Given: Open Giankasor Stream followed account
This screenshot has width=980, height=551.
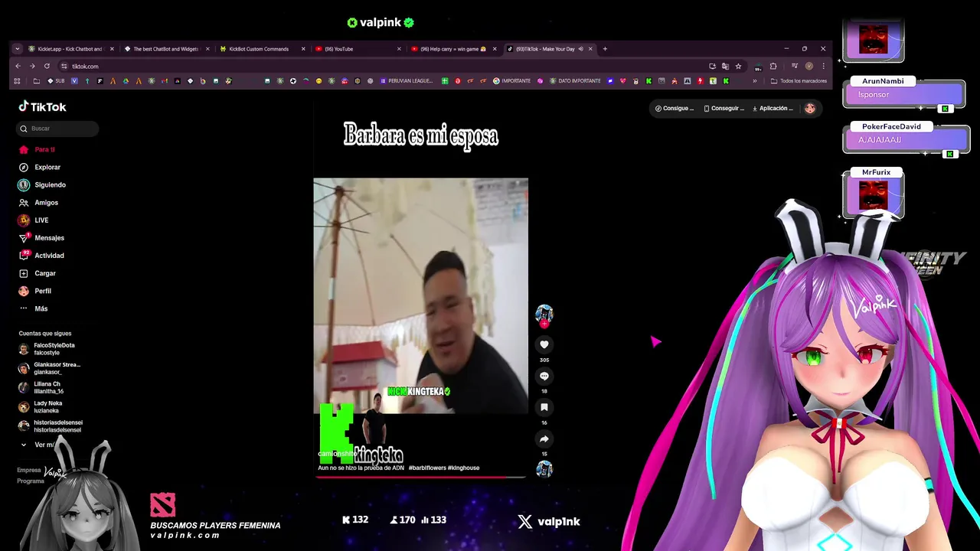Looking at the screenshot, I should tap(51, 368).
